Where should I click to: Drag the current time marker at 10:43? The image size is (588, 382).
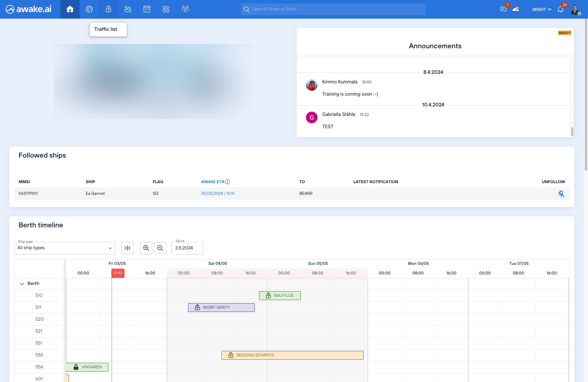click(117, 273)
